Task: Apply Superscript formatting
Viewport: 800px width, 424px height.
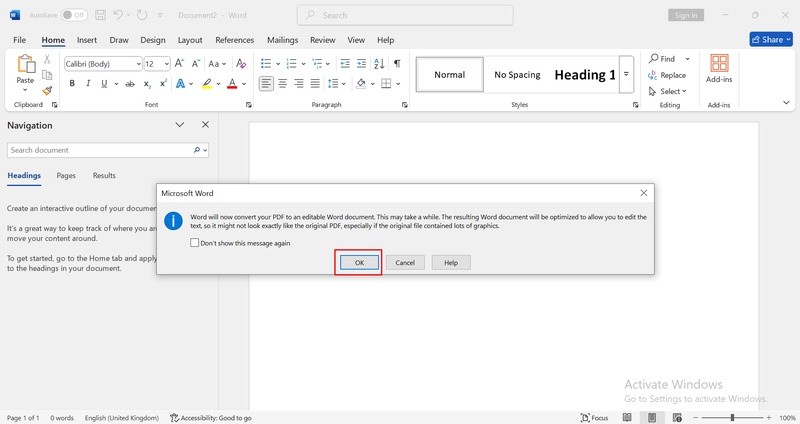Action: [x=163, y=83]
